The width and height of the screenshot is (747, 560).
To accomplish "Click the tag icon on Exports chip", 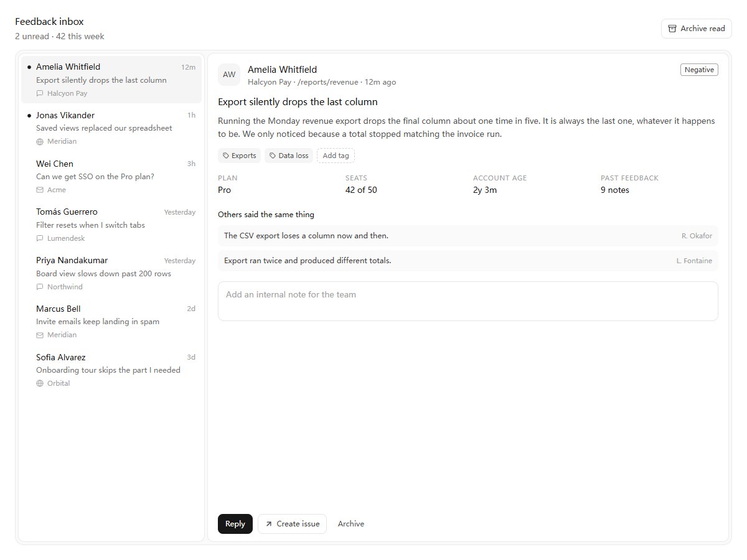I will point(226,156).
